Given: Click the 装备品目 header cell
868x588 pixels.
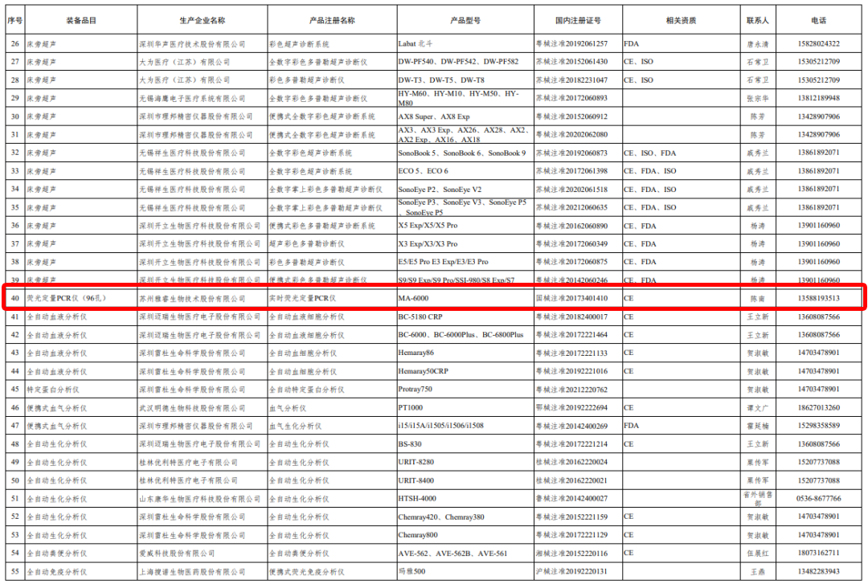Looking at the screenshot, I should [80, 20].
